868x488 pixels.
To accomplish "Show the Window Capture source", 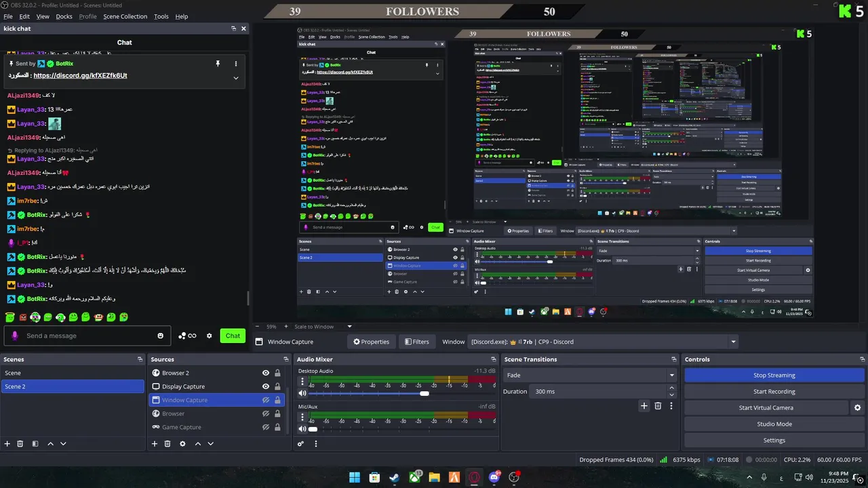I will tap(266, 400).
